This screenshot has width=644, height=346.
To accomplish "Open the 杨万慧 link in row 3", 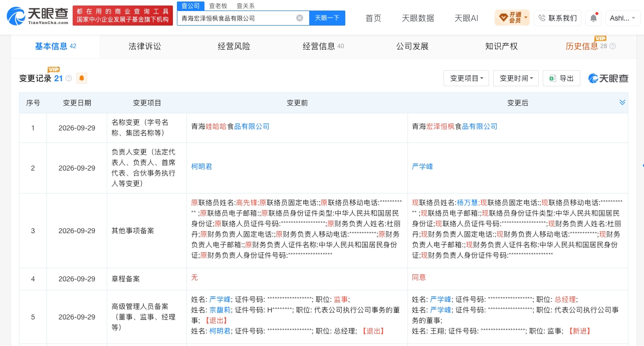I will tap(468, 203).
